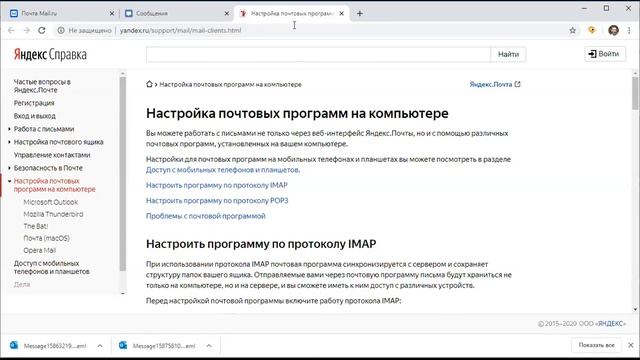Open Частые вопросы в Яндекс.Почте

pyautogui.click(x=42, y=86)
